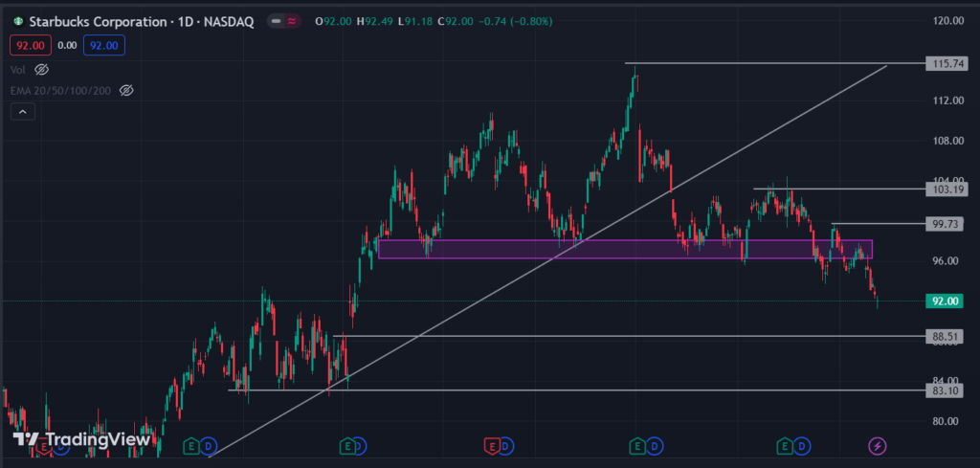This screenshot has width=980, height=468.
Task: Select the purple rectangle support zone drawing
Action: pos(625,249)
